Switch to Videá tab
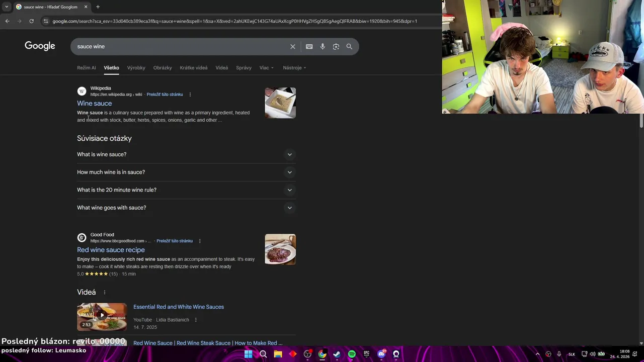This screenshot has width=644, height=362. tap(222, 68)
